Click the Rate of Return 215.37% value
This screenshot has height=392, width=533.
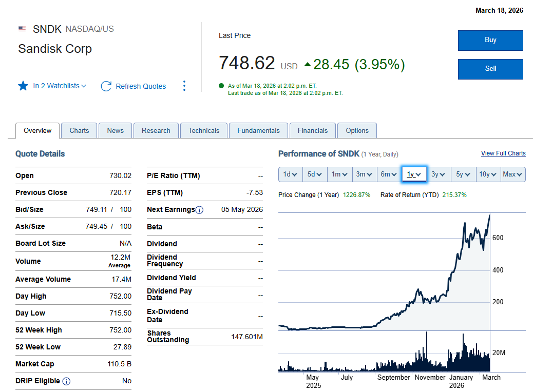454,195
